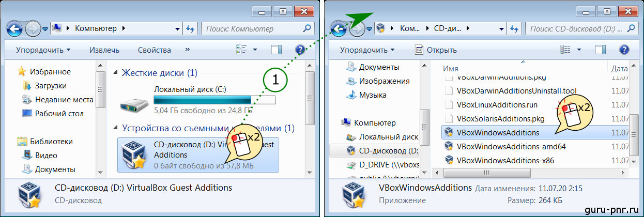The height and width of the screenshot is (217, 644).
Task: Toggle preview pane in left window
Action: point(277,50)
